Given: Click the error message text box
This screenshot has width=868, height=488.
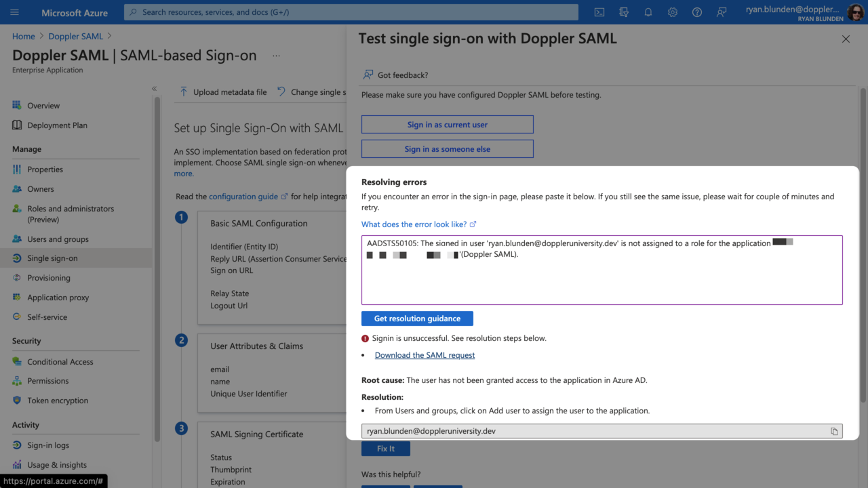Looking at the screenshot, I should 602,270.
